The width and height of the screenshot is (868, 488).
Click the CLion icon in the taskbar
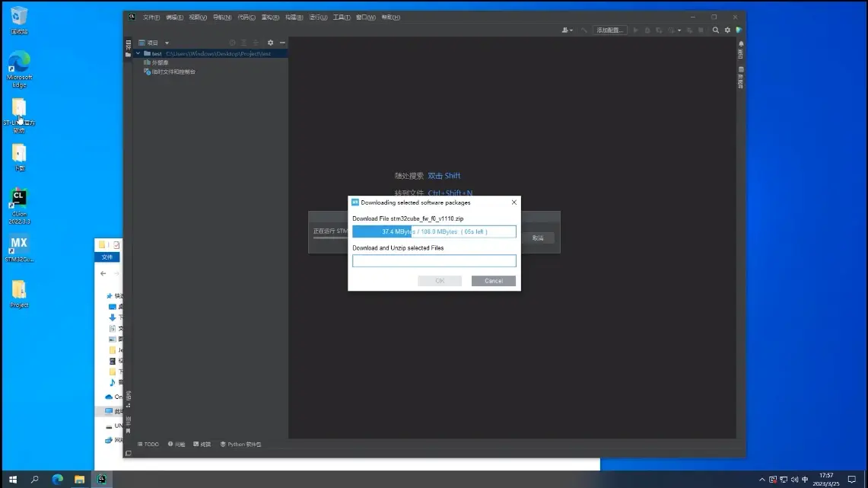[101, 479]
